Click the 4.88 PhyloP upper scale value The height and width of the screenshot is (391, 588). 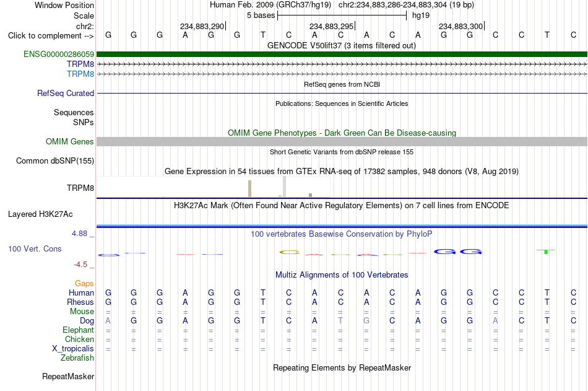pos(79,234)
